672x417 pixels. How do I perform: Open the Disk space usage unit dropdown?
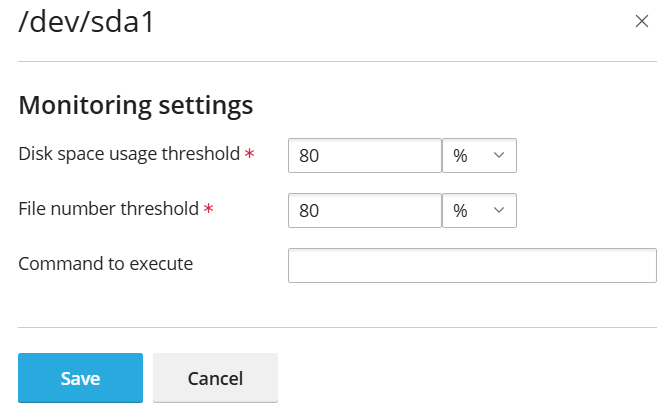coord(479,156)
